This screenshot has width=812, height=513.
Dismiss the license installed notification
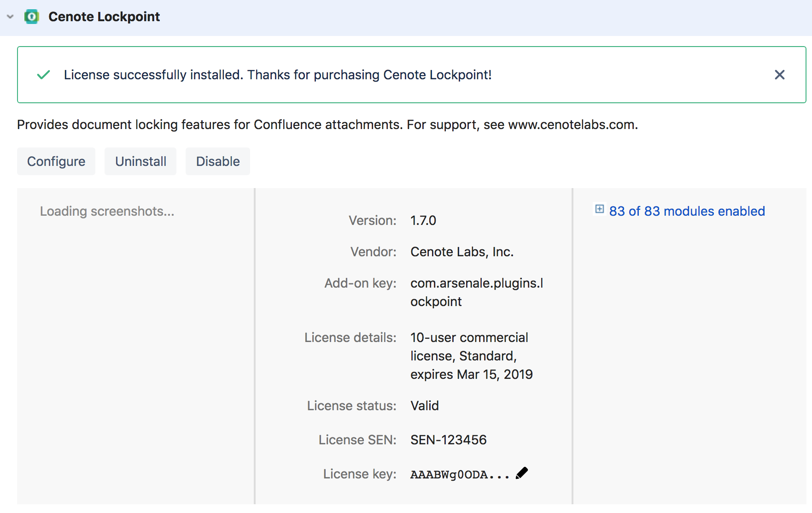click(779, 75)
